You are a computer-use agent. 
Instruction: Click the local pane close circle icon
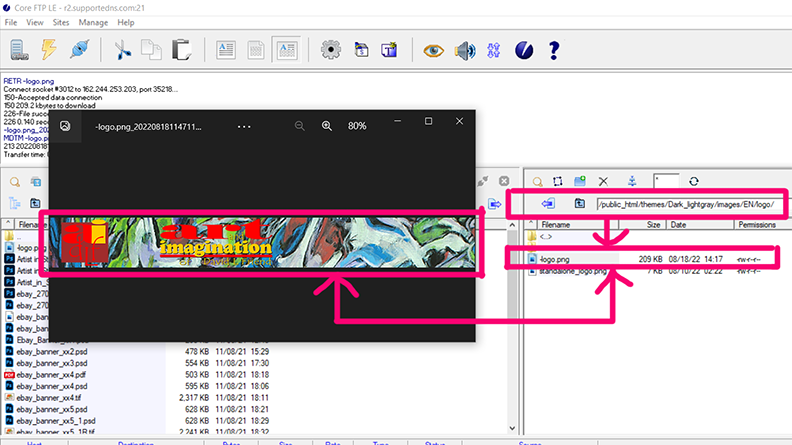click(x=504, y=181)
